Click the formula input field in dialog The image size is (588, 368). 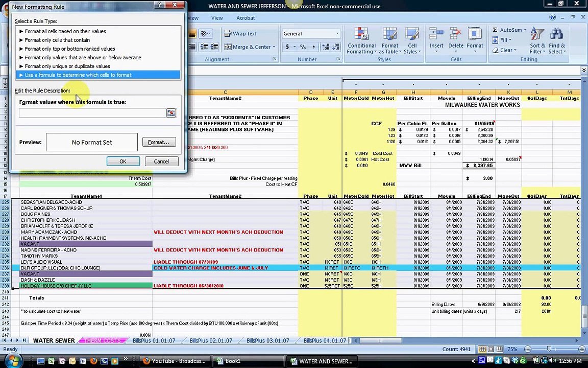pos(92,113)
